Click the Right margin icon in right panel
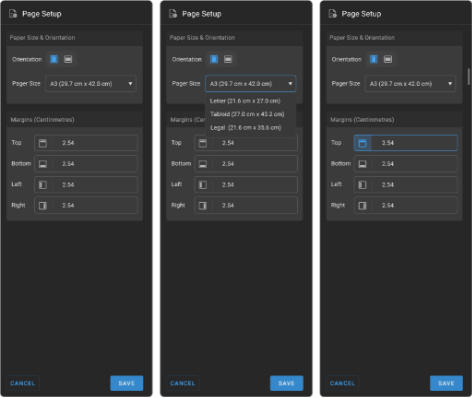Screen dimensions: 473x398 click(x=363, y=205)
